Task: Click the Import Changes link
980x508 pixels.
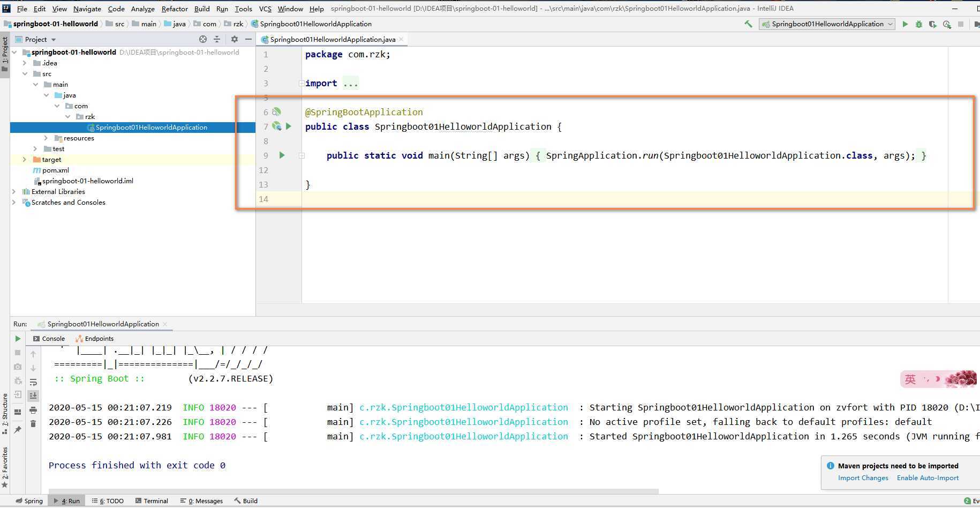Action: click(x=863, y=478)
